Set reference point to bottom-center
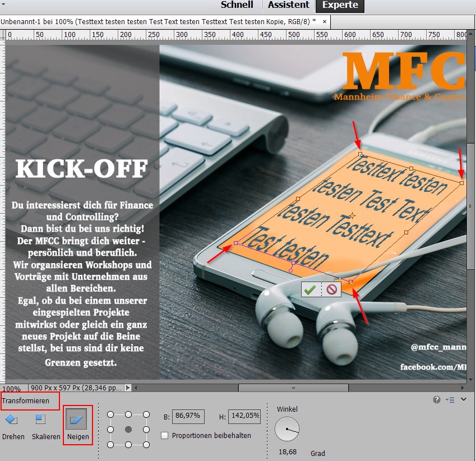Viewport: 476px width, 461px height. pyautogui.click(x=128, y=445)
